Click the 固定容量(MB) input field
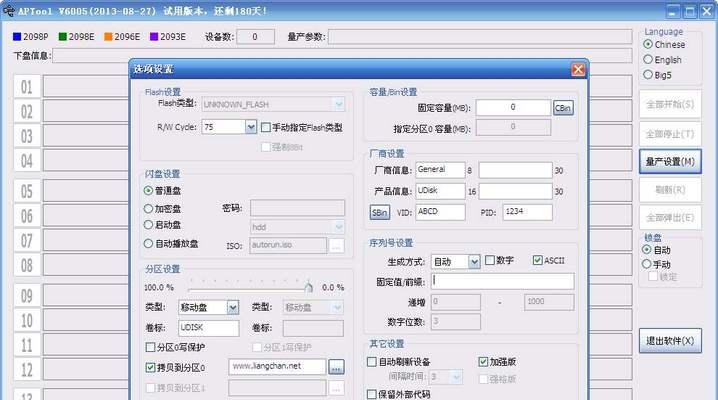Image resolution: width=718 pixels, height=400 pixels. point(513,108)
